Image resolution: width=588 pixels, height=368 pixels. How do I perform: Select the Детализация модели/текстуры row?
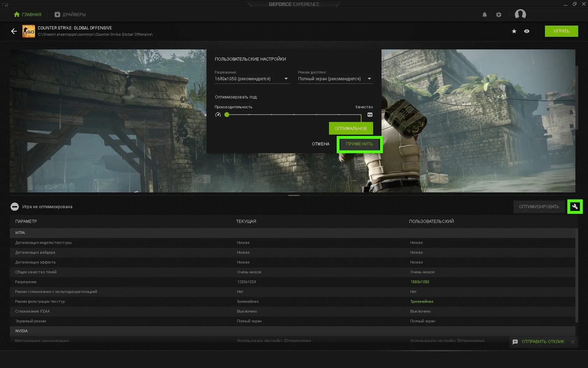[x=293, y=243]
